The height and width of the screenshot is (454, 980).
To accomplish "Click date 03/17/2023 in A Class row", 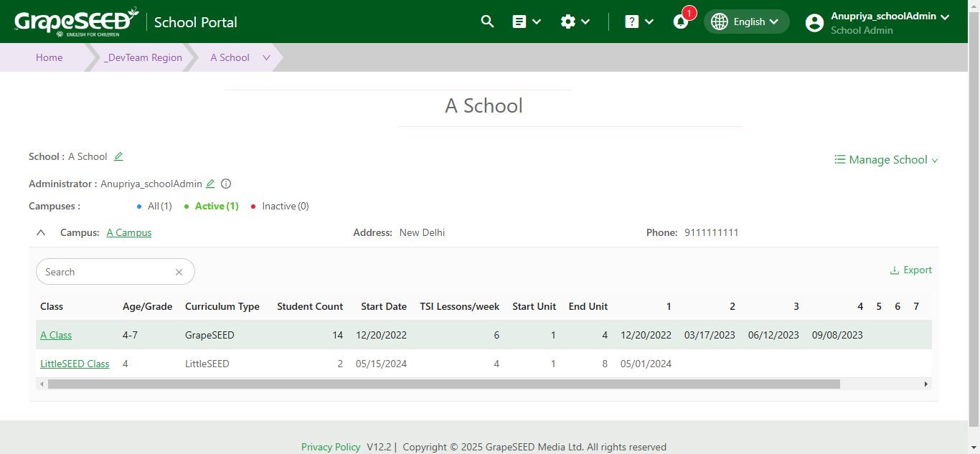I will (x=710, y=335).
